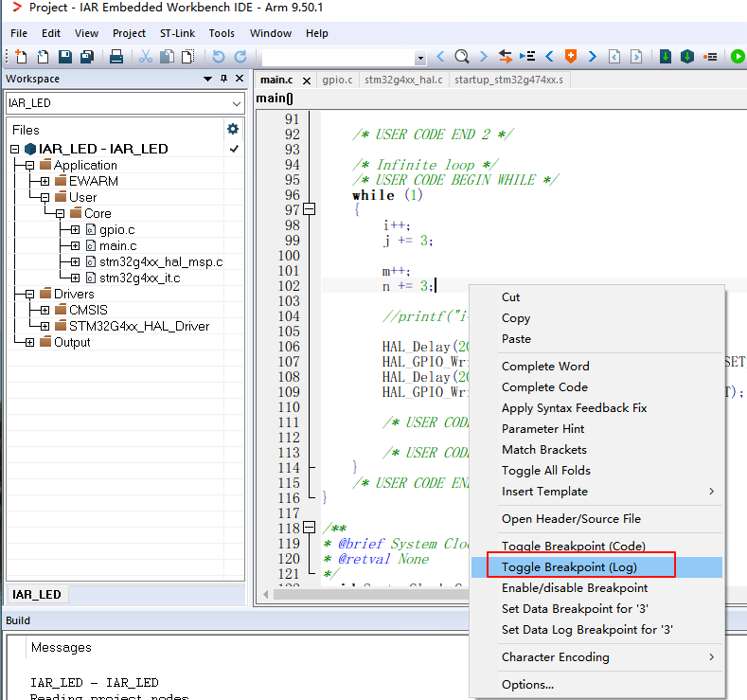This screenshot has width=747, height=700.
Task: Click the Print toolbar icon
Action: 116,57
